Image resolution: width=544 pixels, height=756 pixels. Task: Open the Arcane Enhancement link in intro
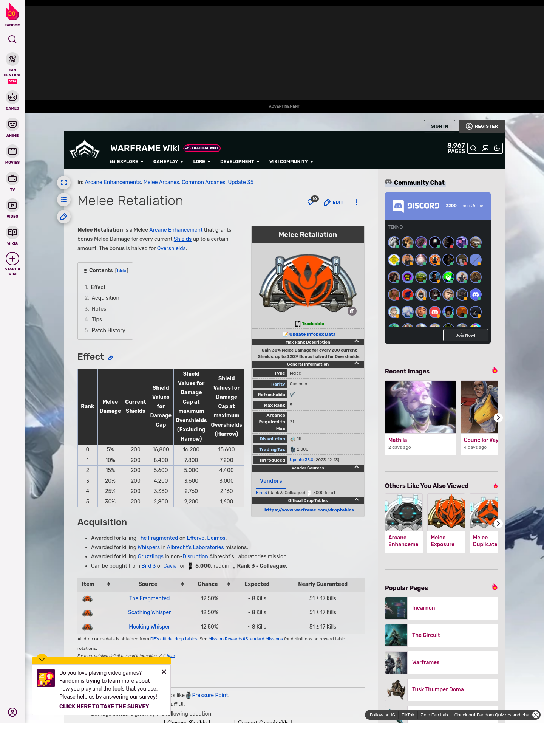click(x=176, y=230)
